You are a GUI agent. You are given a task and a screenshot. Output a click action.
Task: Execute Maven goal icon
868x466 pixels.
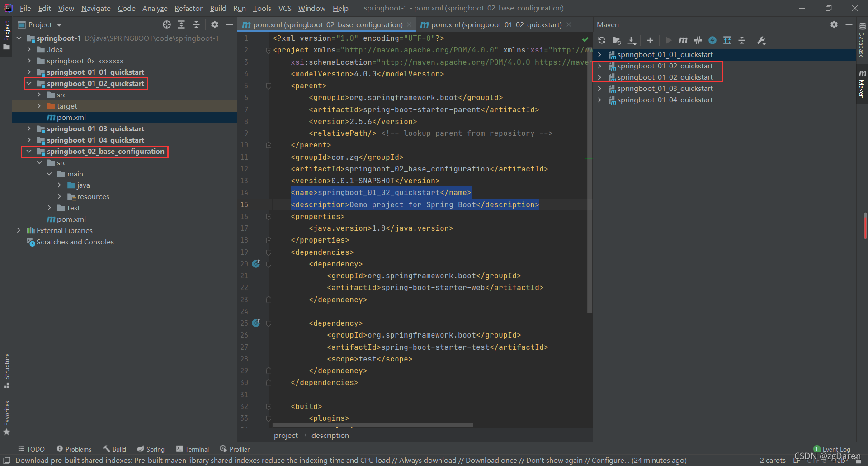(x=683, y=41)
